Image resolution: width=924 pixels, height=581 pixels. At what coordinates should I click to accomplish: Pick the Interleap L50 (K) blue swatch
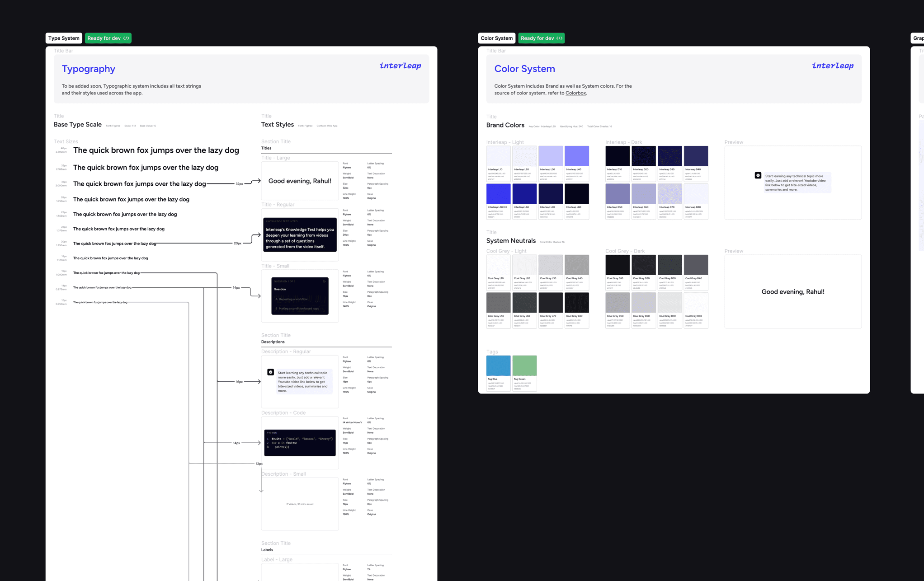[x=498, y=194]
